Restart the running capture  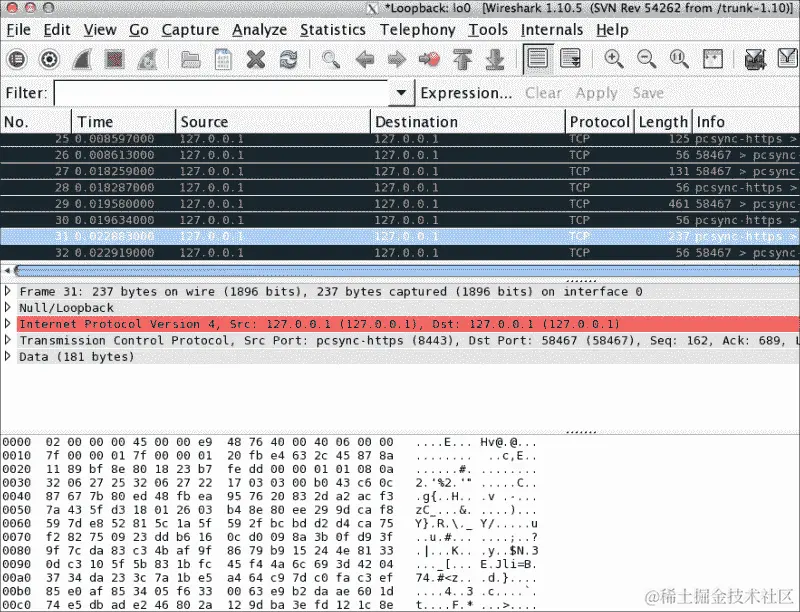pyautogui.click(x=147, y=60)
